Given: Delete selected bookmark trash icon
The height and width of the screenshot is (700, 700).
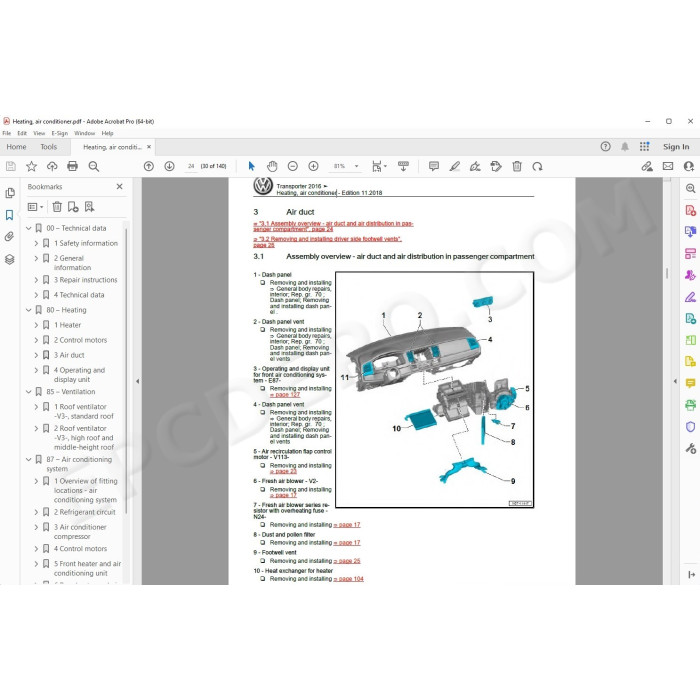Looking at the screenshot, I should point(57,207).
